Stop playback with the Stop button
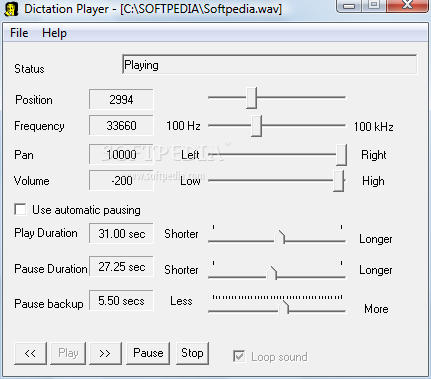 (192, 353)
